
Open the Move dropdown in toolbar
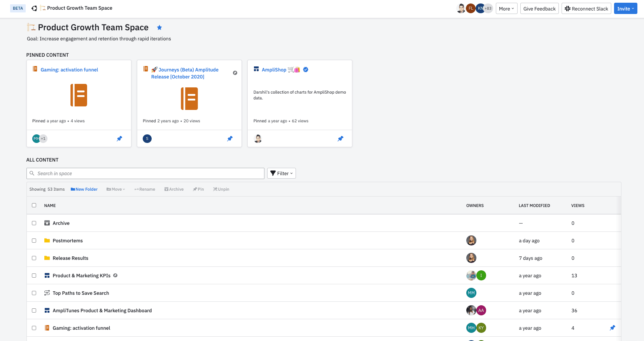click(x=116, y=189)
